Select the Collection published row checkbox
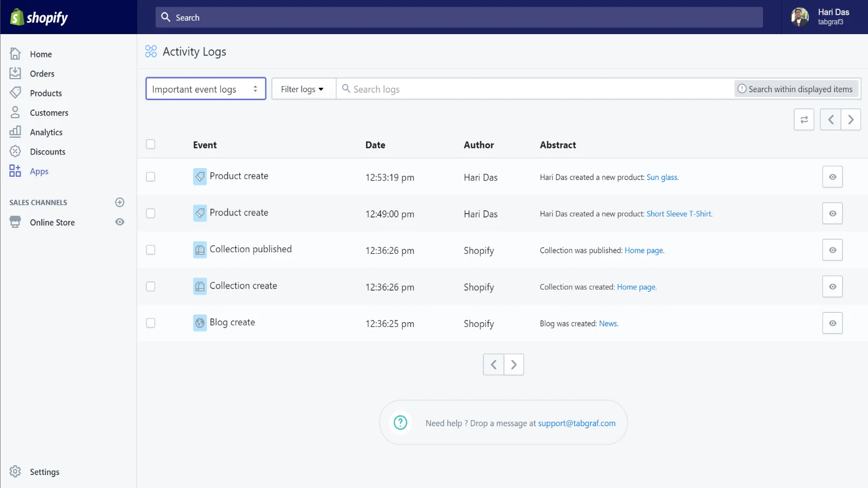Viewport: 868px width, 488px height. 151,250
